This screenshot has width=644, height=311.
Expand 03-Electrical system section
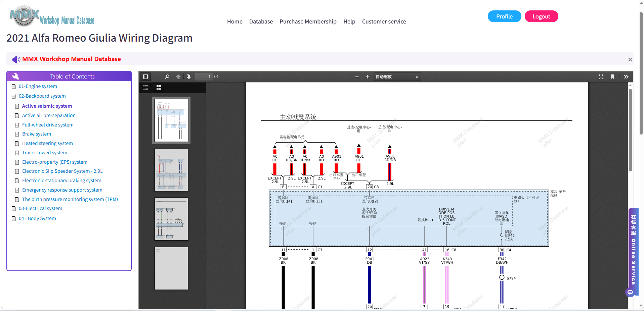[41, 208]
